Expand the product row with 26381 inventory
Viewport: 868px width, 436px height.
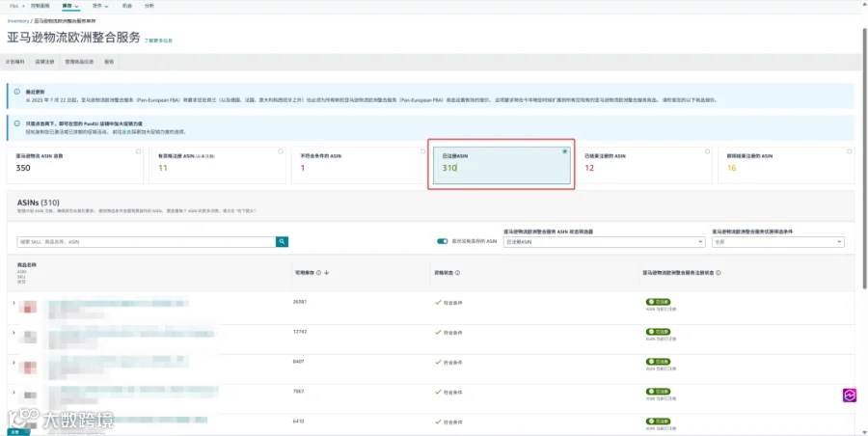point(14,303)
